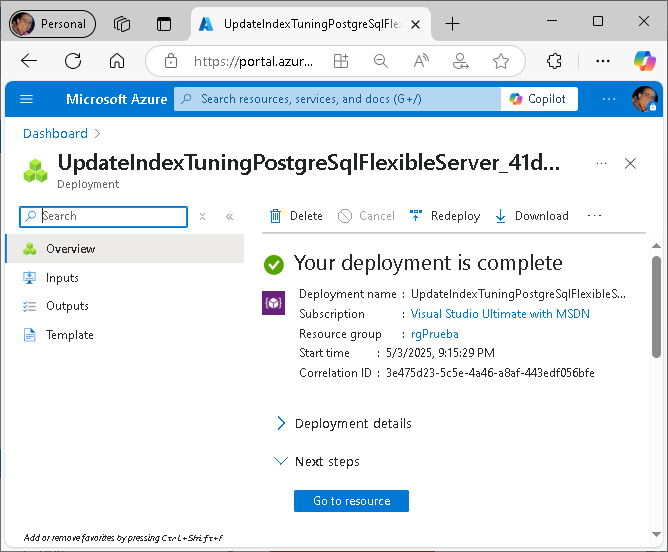Image resolution: width=668 pixels, height=552 pixels.
Task: Go to the browser home page
Action: (x=117, y=61)
